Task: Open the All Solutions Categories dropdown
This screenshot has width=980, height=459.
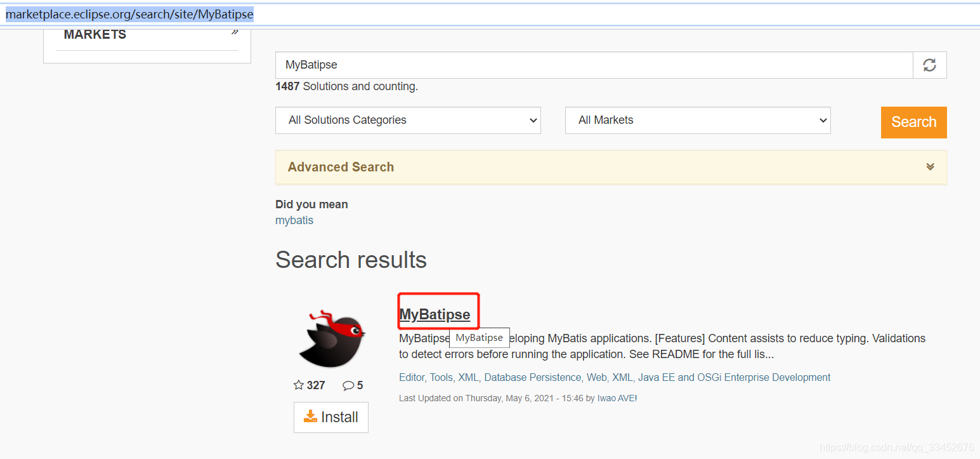Action: (408, 120)
